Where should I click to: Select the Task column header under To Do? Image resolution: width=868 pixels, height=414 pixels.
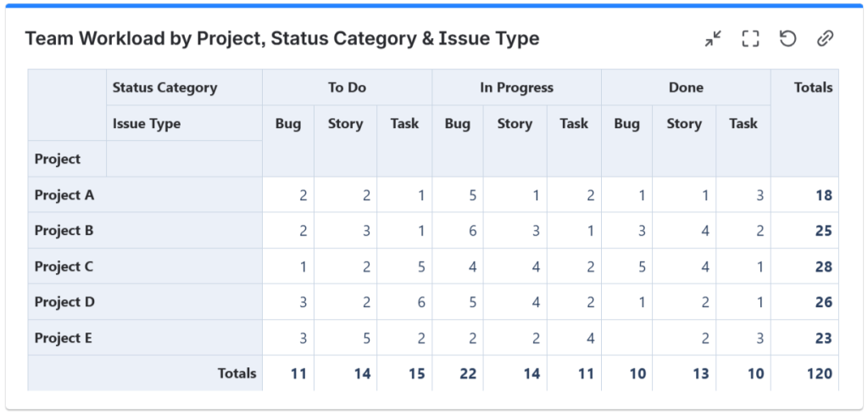click(404, 124)
